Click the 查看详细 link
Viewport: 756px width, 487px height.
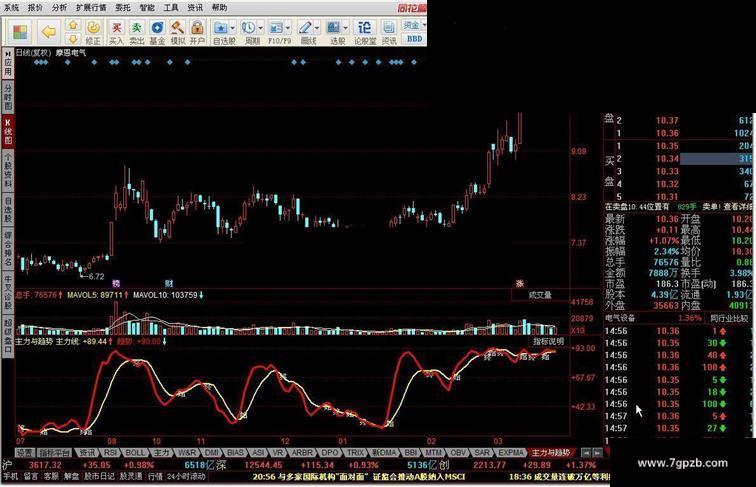coord(737,207)
